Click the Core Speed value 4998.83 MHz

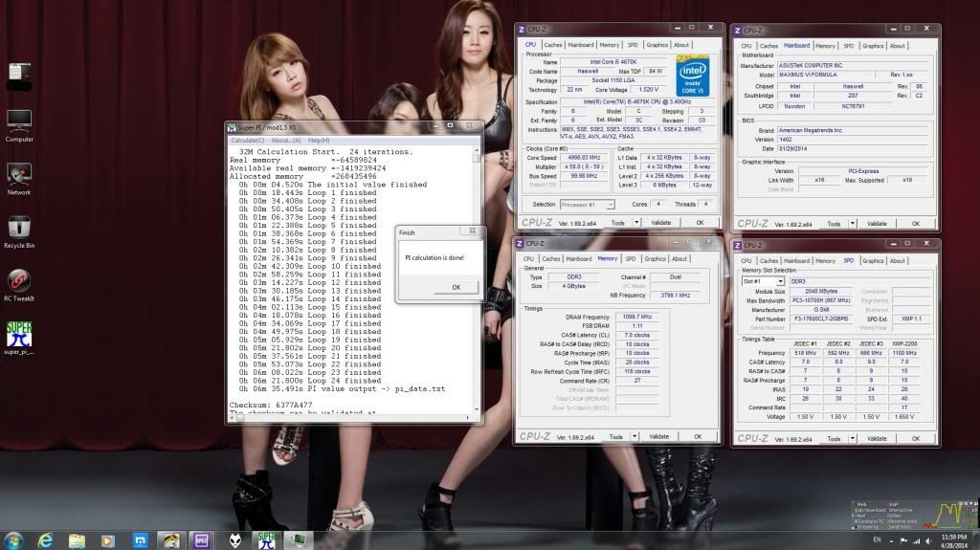tap(585, 158)
